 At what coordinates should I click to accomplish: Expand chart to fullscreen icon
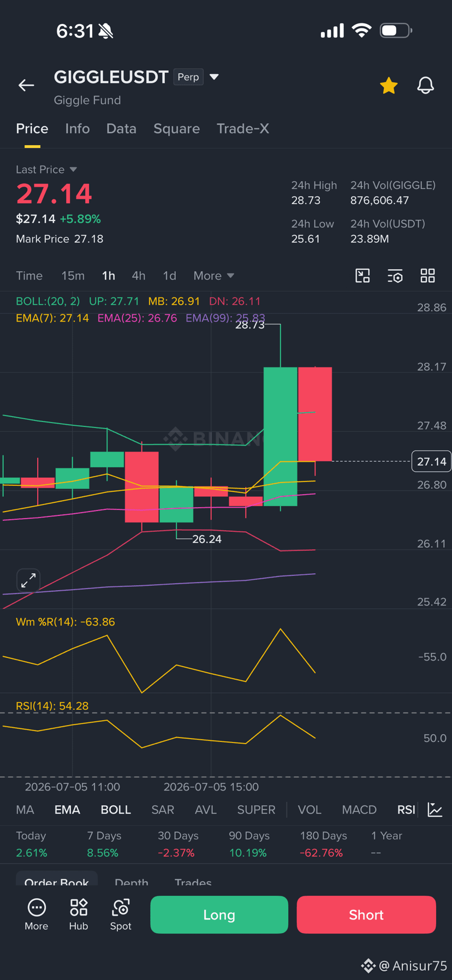(28, 580)
